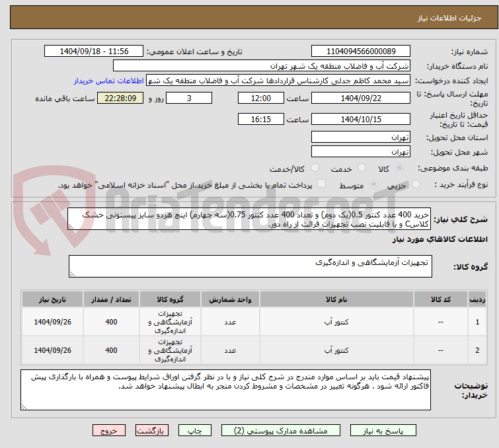
Task: Click the پاسخ به نیاز button
Action: tap(383, 431)
